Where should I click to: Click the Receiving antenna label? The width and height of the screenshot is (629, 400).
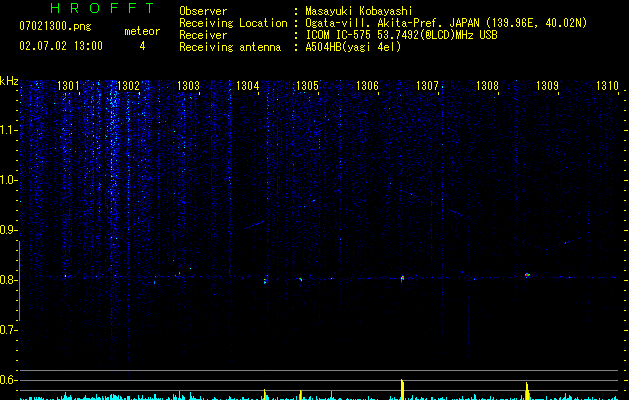[x=230, y=47]
